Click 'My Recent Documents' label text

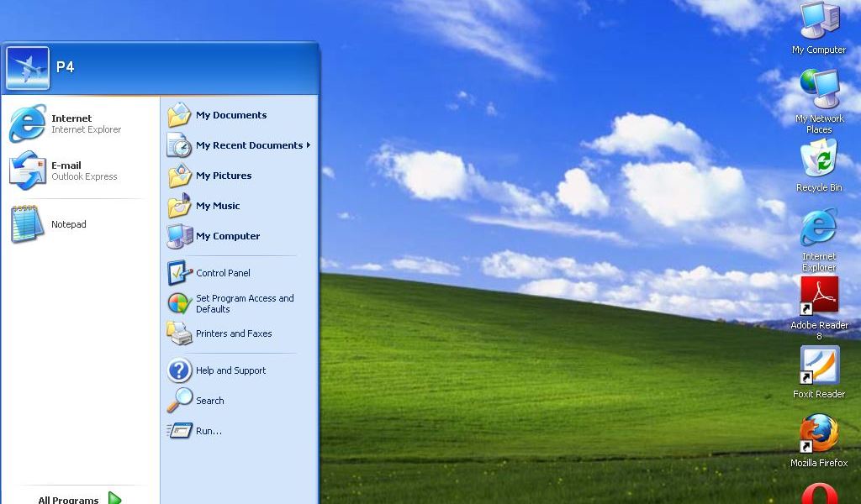click(x=249, y=145)
